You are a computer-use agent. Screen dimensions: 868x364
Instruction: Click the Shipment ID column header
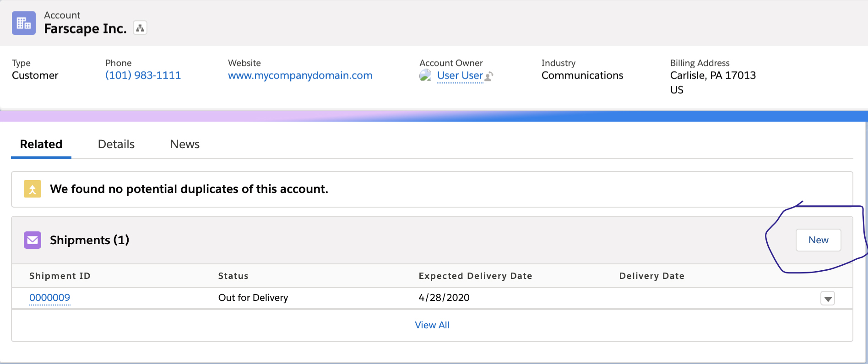pyautogui.click(x=60, y=276)
